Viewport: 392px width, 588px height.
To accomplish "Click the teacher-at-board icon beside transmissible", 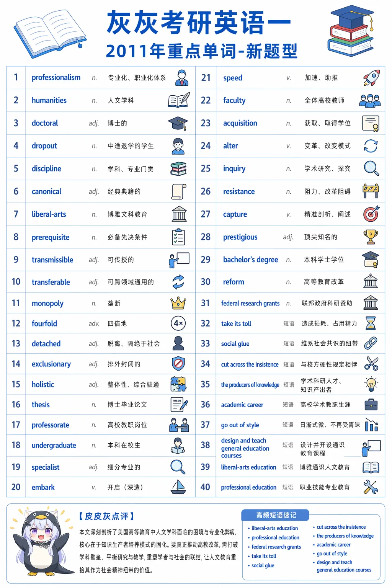I will [x=179, y=260].
